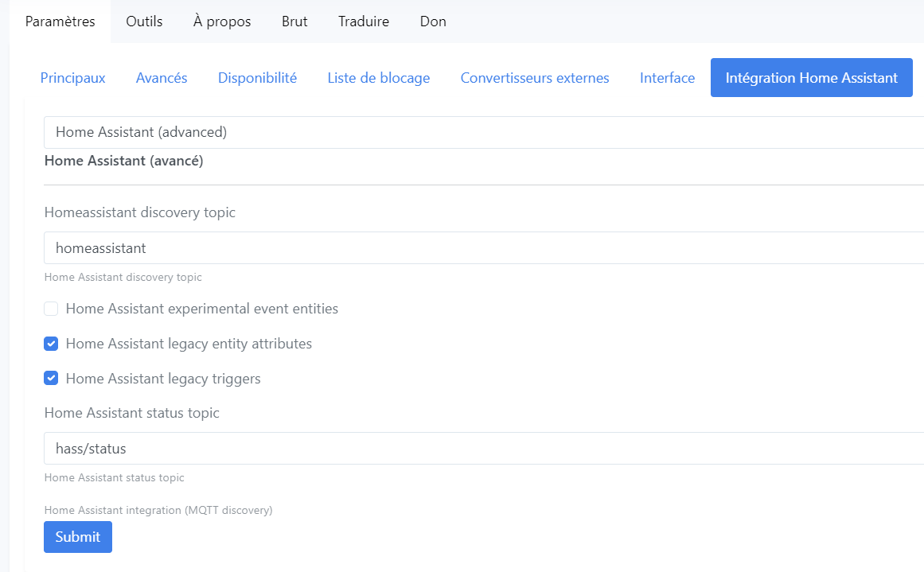The height and width of the screenshot is (572, 924).
Task: Click the 'Home Assistant (avancé)' heading
Action: pyautogui.click(x=123, y=161)
